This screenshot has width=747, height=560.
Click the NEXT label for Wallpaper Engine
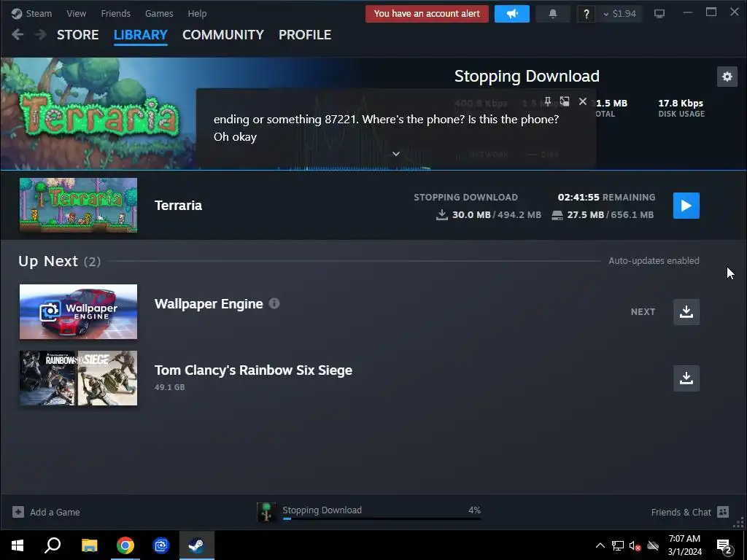643,312
